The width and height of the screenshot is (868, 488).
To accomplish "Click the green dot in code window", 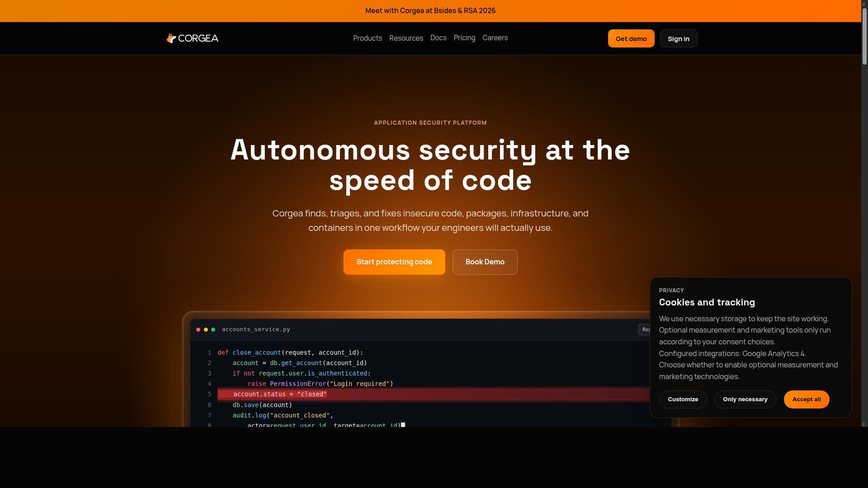I will coord(213,330).
